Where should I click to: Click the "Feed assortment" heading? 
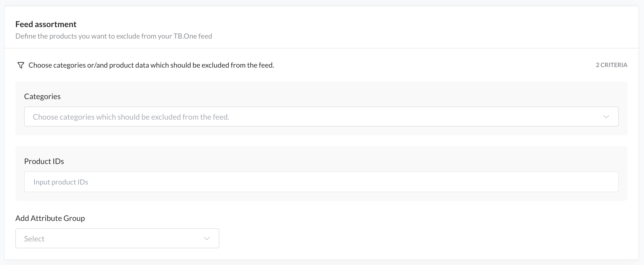pos(46,24)
